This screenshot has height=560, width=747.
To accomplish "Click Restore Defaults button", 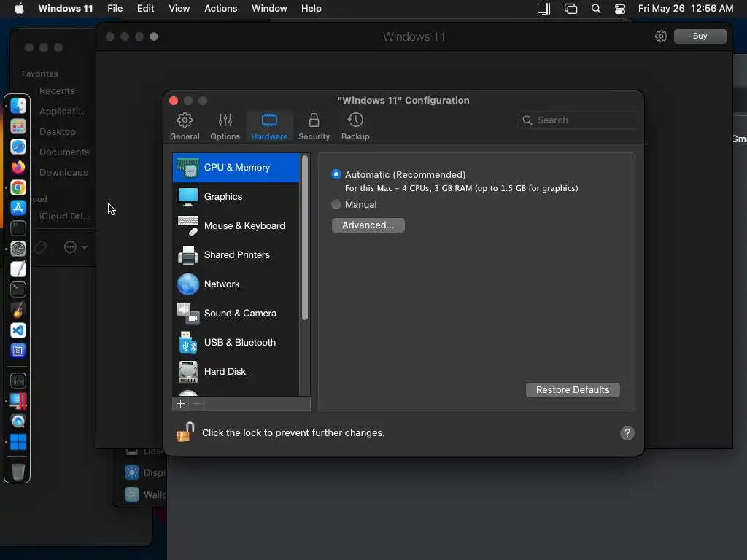I will (573, 390).
